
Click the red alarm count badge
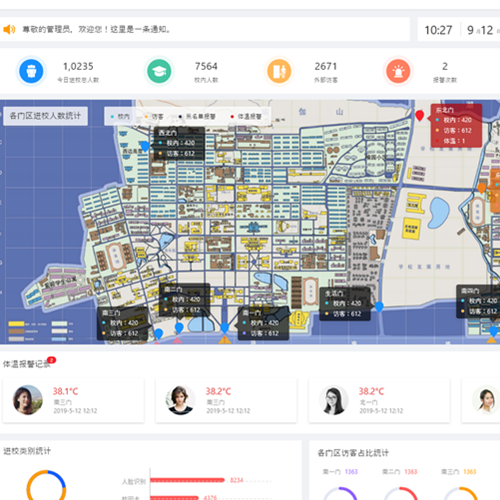(x=52, y=360)
